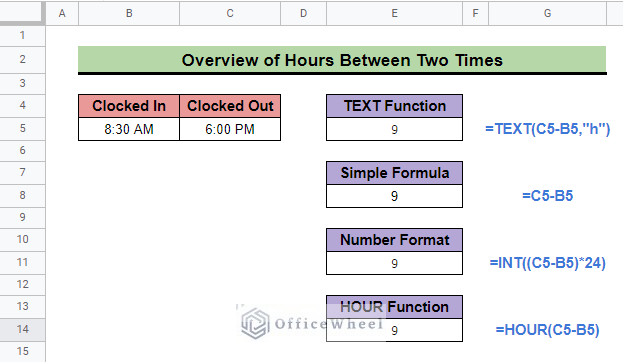Select the TEXT Function header cell
623x362 pixels.
coord(395,106)
